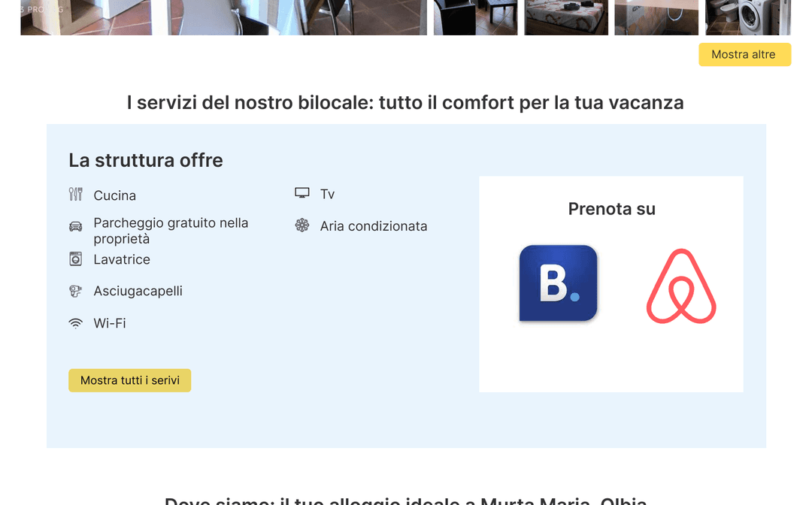Open the dark living room photo
The image size is (812, 505).
[475, 17]
